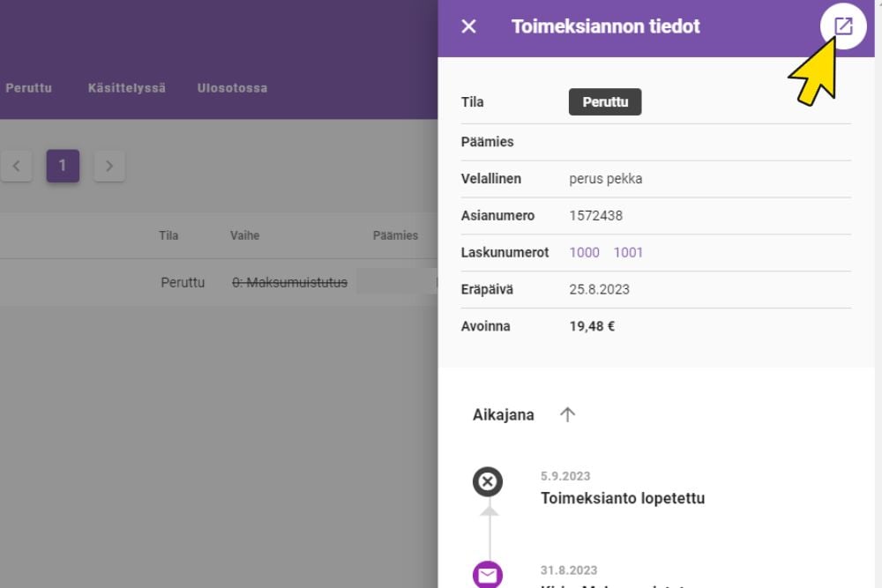
Task: Sort by the Tila column header
Action: [x=168, y=235]
